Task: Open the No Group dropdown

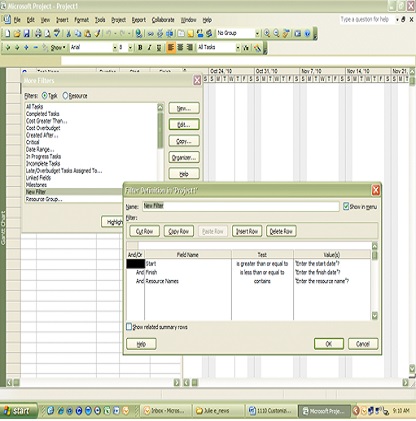Action: pos(257,33)
